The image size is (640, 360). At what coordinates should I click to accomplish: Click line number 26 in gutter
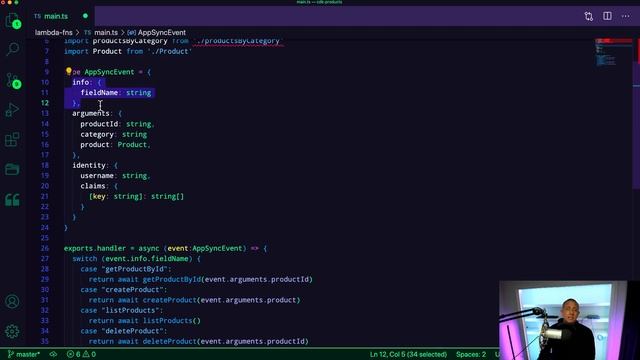[44, 248]
